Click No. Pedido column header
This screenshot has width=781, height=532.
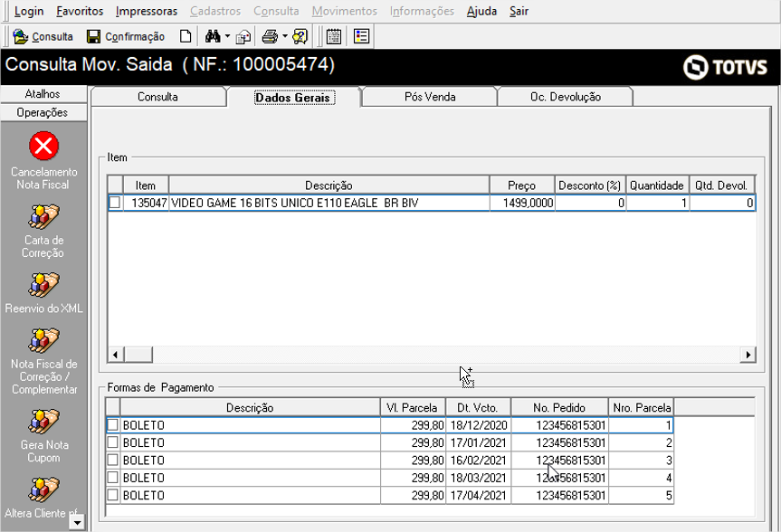point(559,407)
